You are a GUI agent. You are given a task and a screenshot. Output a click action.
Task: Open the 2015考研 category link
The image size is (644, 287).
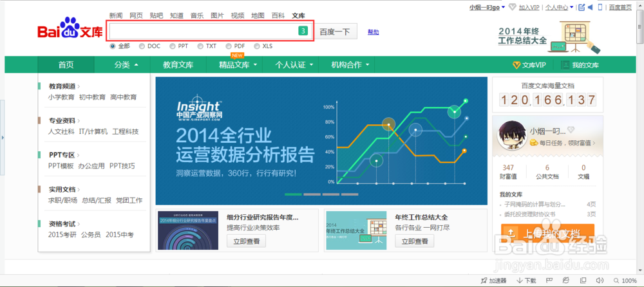[62, 236]
